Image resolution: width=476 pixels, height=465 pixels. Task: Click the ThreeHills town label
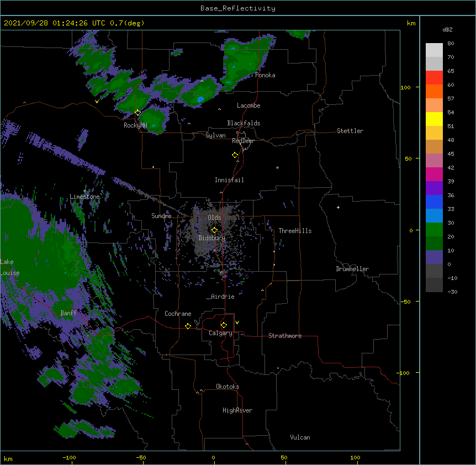[295, 231]
